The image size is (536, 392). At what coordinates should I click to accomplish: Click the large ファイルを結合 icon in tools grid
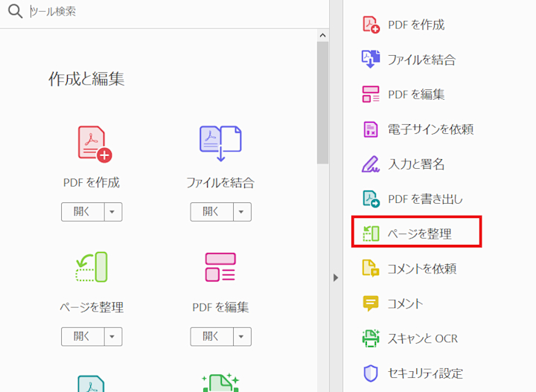[x=220, y=144]
